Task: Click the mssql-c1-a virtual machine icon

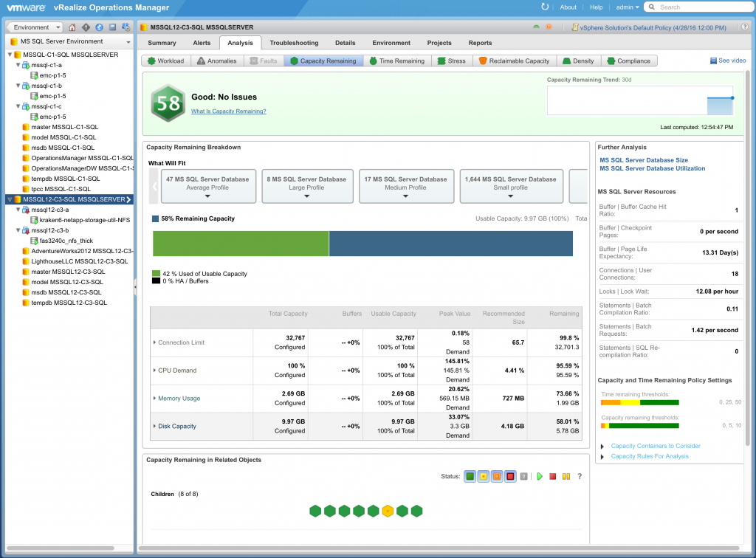Action: click(x=26, y=65)
